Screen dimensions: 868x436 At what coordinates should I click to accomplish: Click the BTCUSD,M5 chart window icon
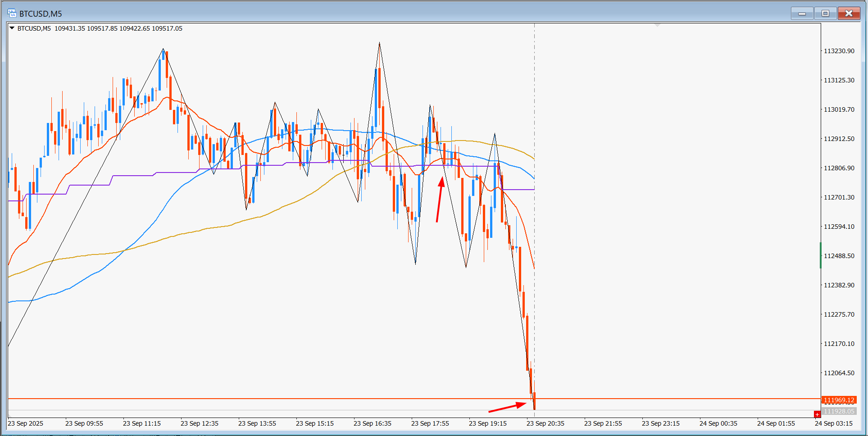(x=12, y=13)
